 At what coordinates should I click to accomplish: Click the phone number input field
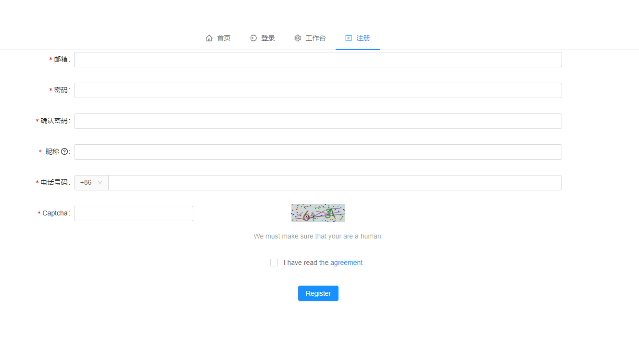[x=334, y=182]
